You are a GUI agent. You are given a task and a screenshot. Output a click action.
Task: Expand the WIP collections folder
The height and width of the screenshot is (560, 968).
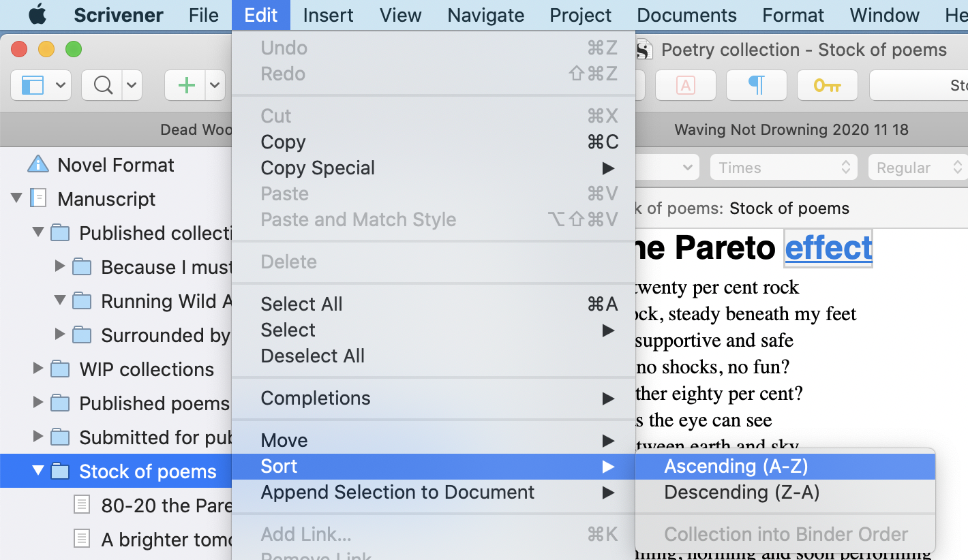pyautogui.click(x=38, y=369)
